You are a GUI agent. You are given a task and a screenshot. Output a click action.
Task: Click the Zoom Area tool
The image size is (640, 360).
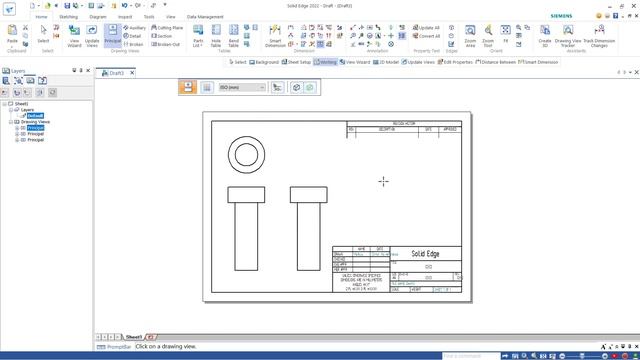[x=470, y=36]
